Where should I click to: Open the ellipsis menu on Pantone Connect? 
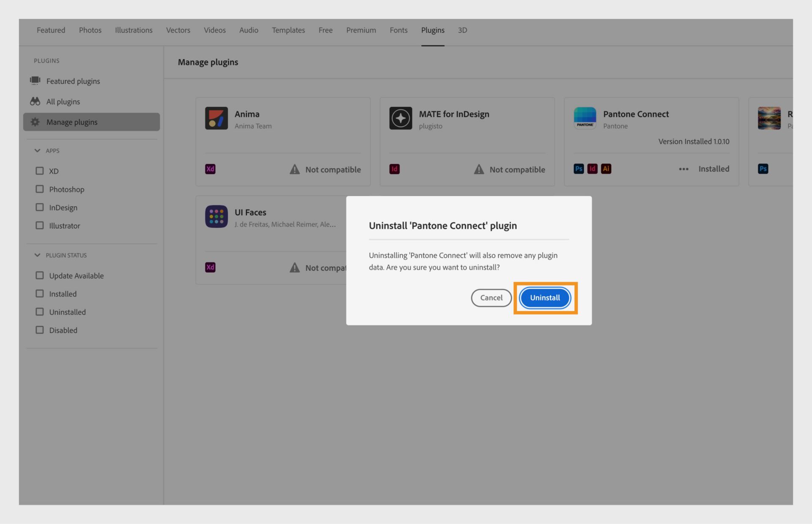tap(683, 169)
